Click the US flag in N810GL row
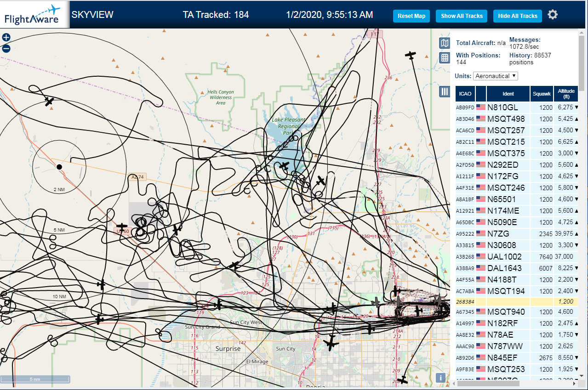 (x=481, y=107)
